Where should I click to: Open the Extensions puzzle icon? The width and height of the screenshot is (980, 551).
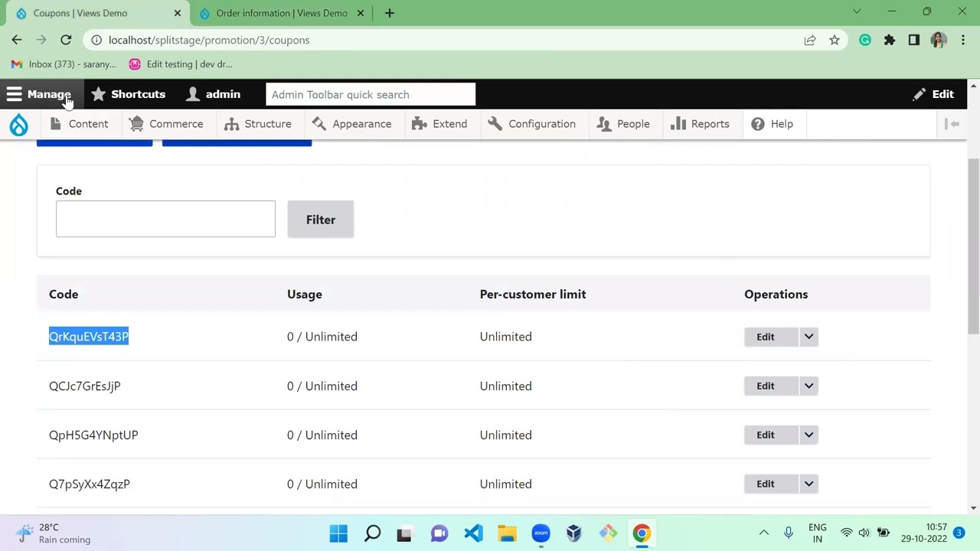point(890,40)
